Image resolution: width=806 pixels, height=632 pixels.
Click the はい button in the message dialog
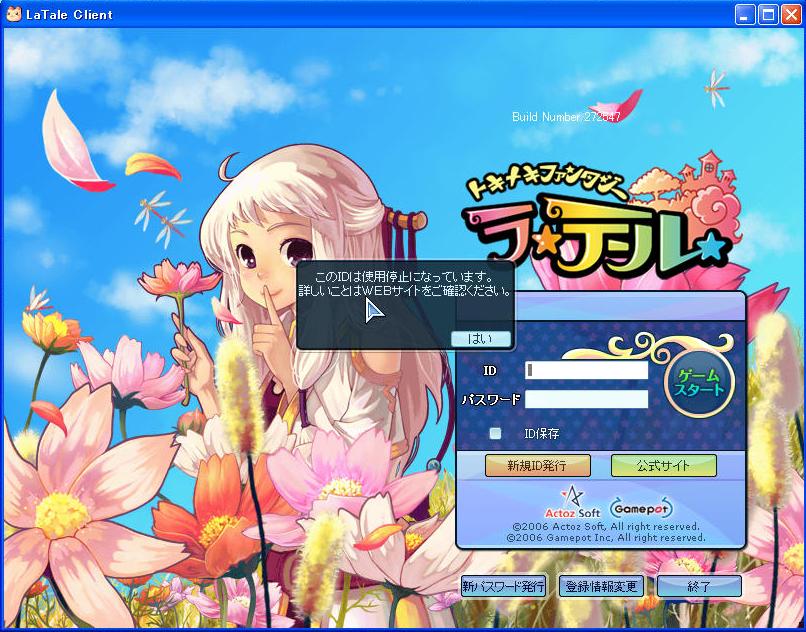pyautogui.click(x=481, y=339)
